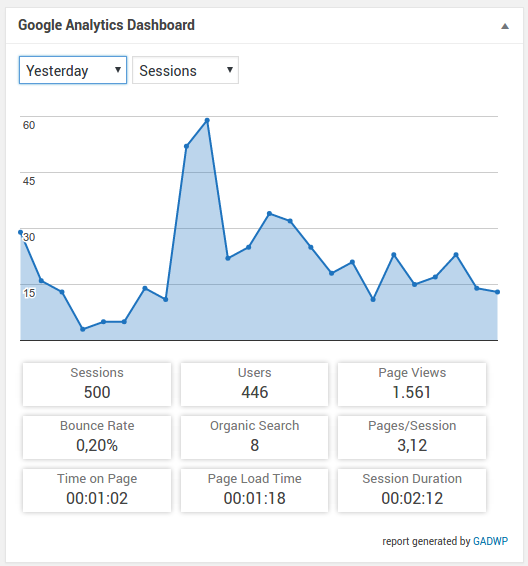Select the Users 446 stat box

pyautogui.click(x=254, y=384)
